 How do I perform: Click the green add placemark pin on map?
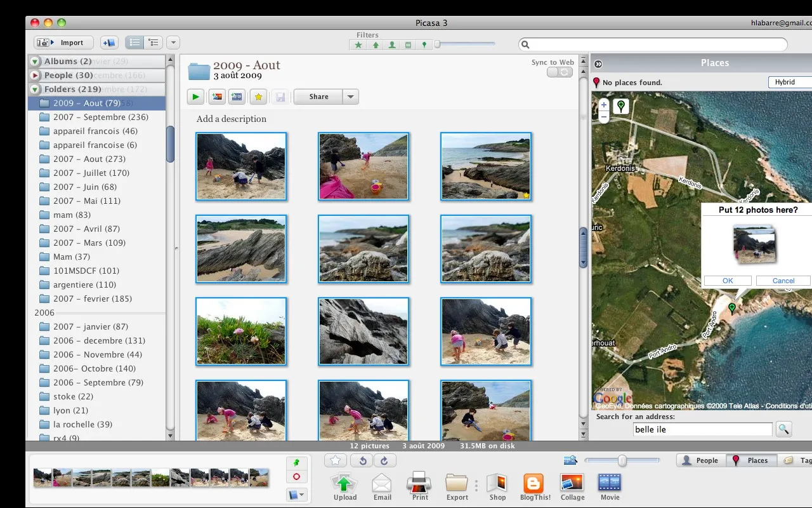(621, 106)
